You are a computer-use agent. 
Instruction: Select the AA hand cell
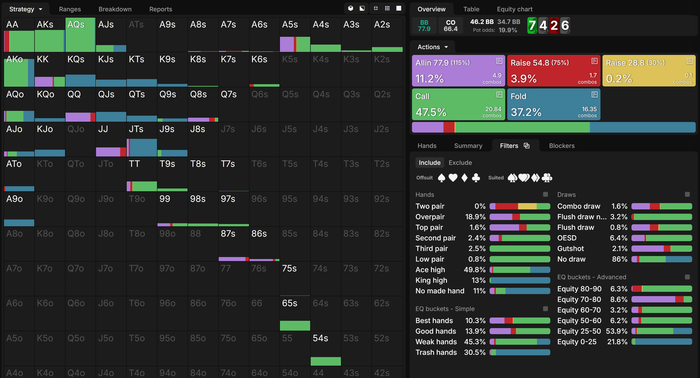tap(19, 35)
